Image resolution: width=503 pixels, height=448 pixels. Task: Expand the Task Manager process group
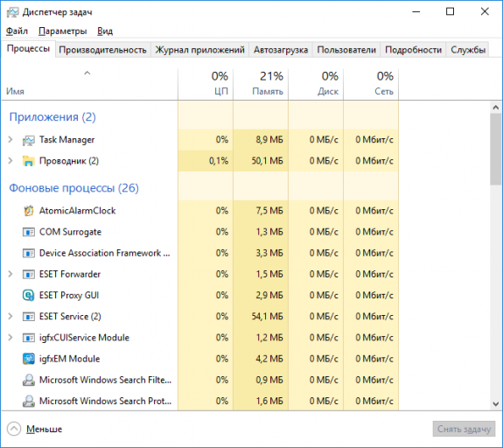(x=10, y=140)
